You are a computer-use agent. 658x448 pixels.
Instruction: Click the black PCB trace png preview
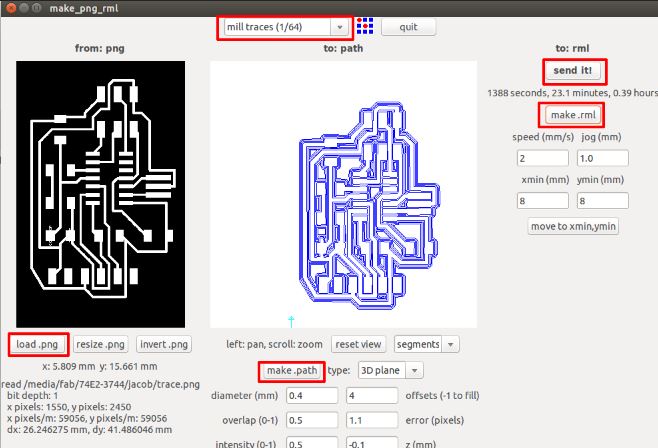coord(100,194)
